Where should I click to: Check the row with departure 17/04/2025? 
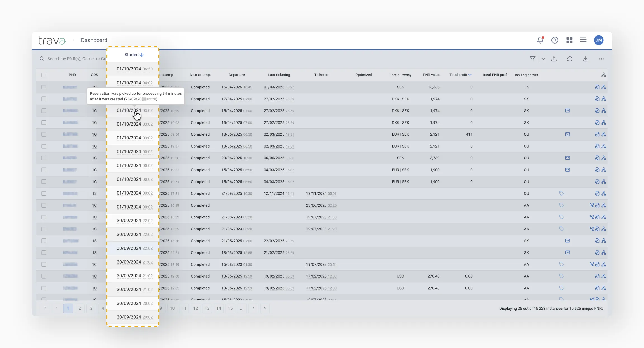click(x=44, y=99)
